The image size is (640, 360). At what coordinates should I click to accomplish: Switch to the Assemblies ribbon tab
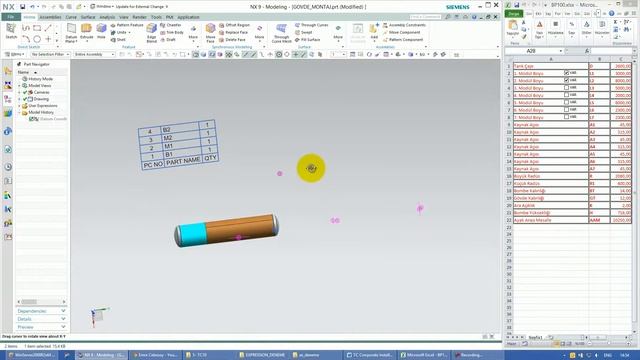(50, 17)
